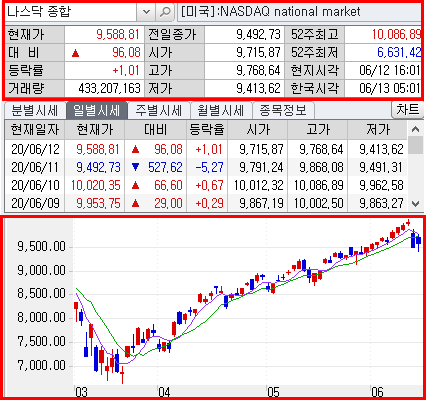Click the -5.27 change rate cell
426x400 pixels.
pos(209,167)
